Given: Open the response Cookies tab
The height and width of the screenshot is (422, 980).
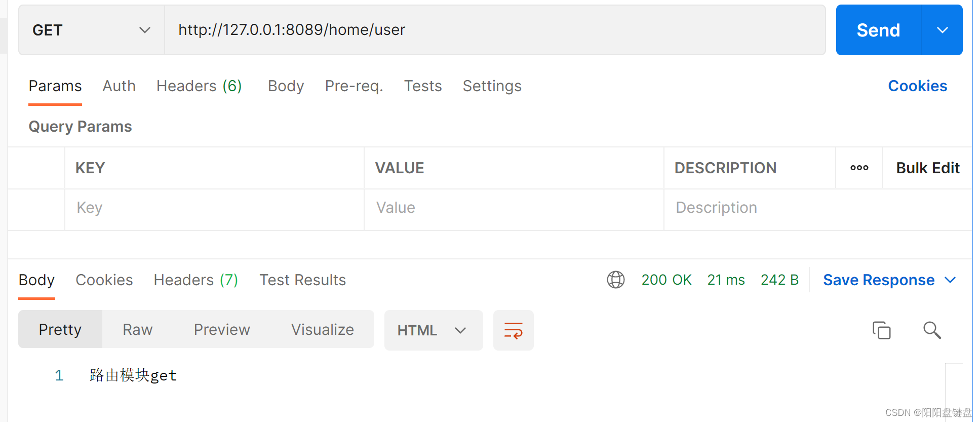Looking at the screenshot, I should [x=104, y=280].
